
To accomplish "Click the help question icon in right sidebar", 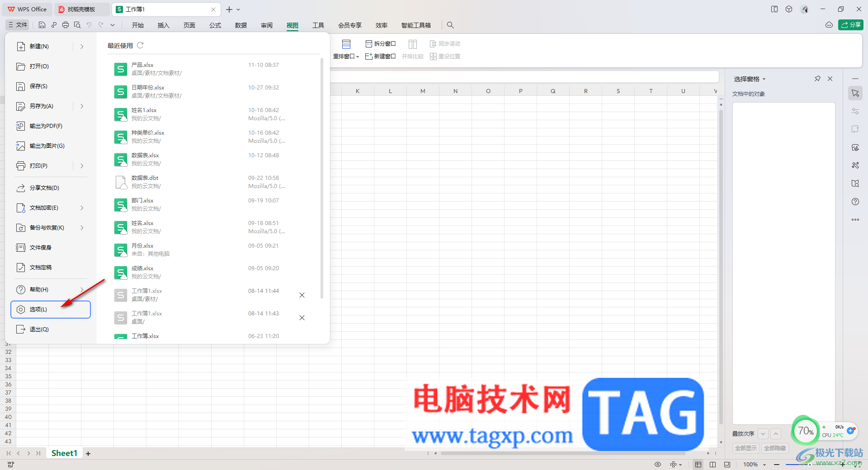I will pos(855,202).
